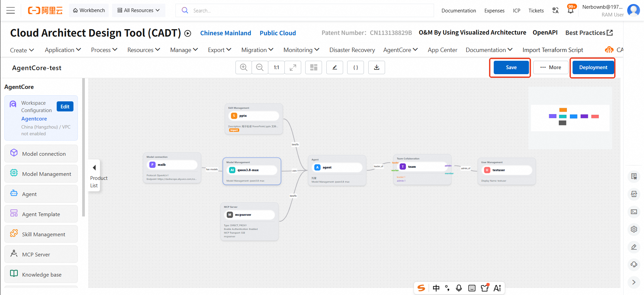Click the headset support icon

click(634, 264)
